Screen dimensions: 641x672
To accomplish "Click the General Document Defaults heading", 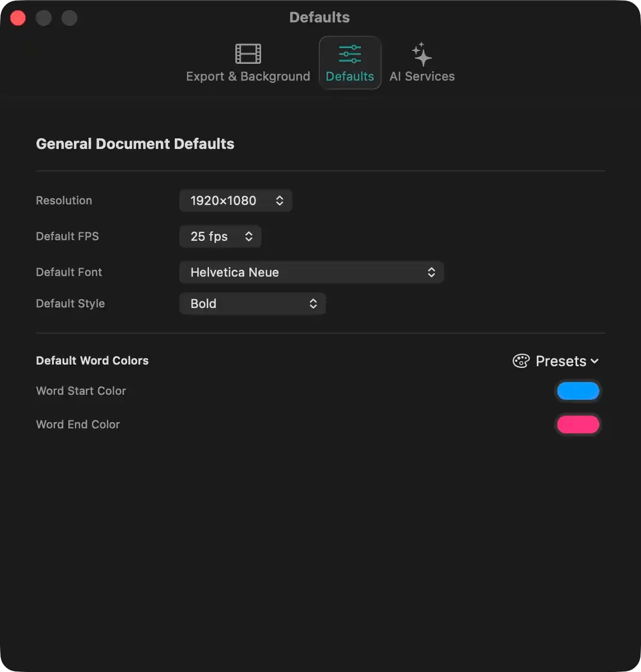I will [x=135, y=144].
